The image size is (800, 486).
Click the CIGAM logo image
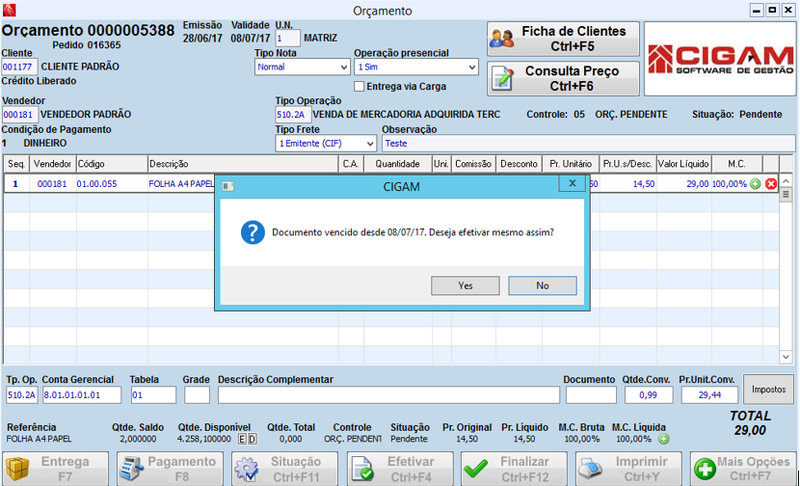[720, 59]
